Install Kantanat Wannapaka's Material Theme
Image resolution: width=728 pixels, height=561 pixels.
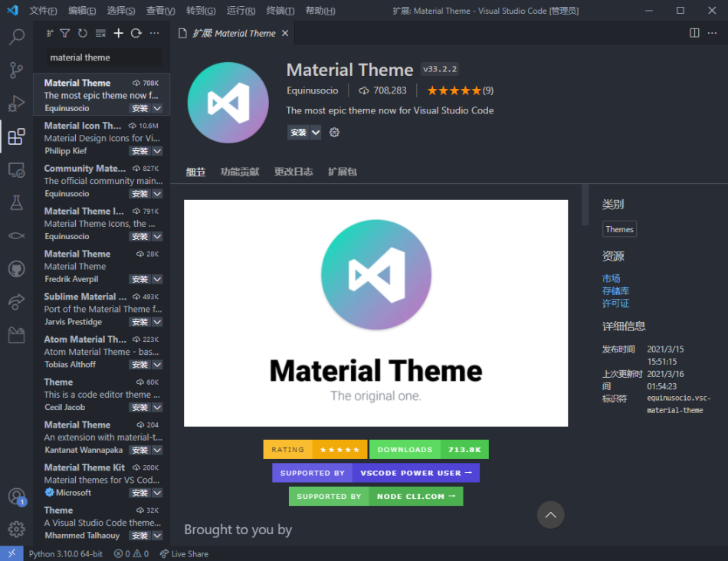[139, 450]
